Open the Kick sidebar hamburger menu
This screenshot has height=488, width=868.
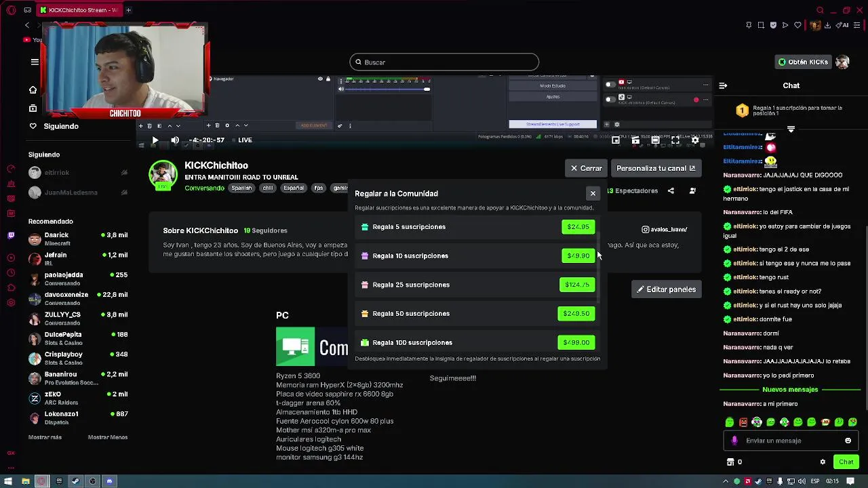click(x=35, y=62)
